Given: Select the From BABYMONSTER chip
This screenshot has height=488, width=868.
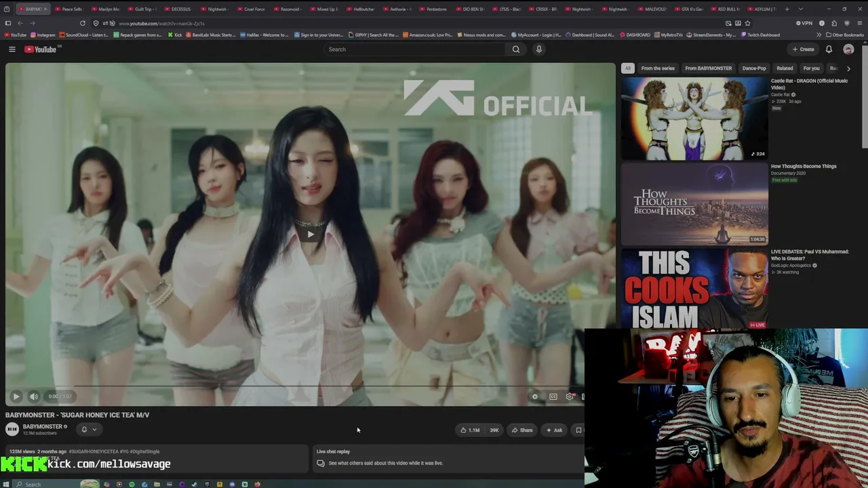Looking at the screenshot, I should pos(709,68).
